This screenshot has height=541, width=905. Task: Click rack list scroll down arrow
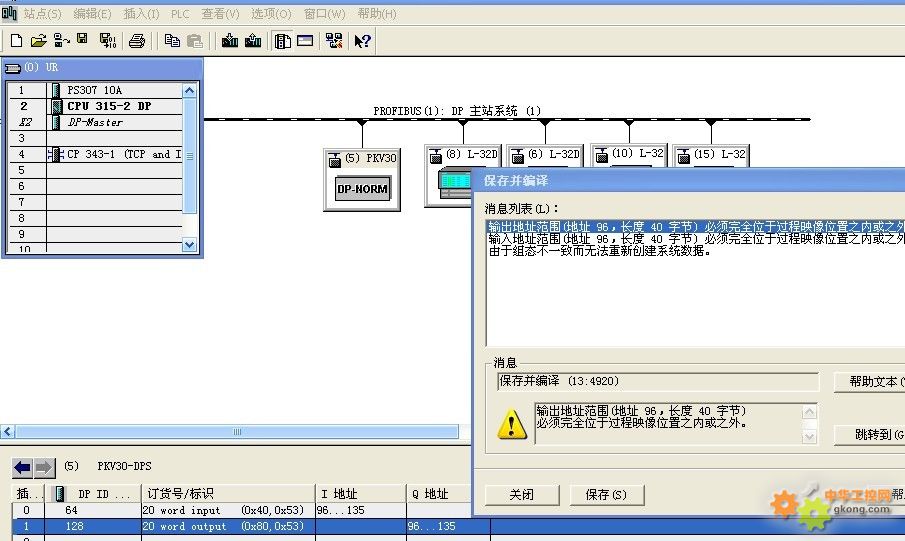190,244
